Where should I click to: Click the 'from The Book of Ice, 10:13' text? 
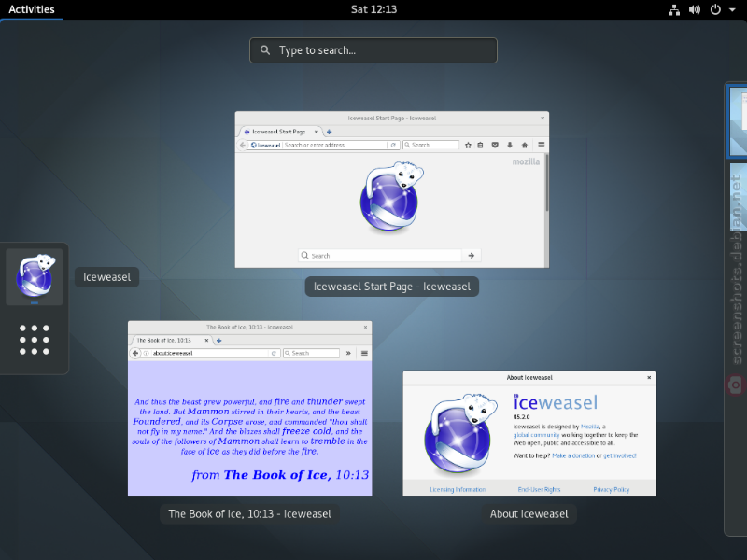coord(280,475)
